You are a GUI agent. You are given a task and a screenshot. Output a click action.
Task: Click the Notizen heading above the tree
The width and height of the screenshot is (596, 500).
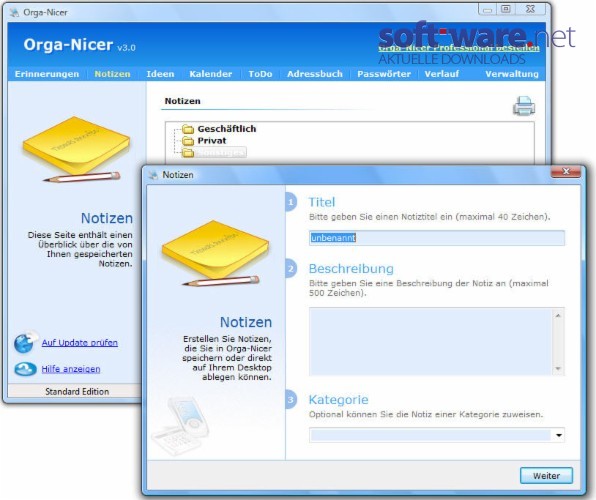pos(182,101)
